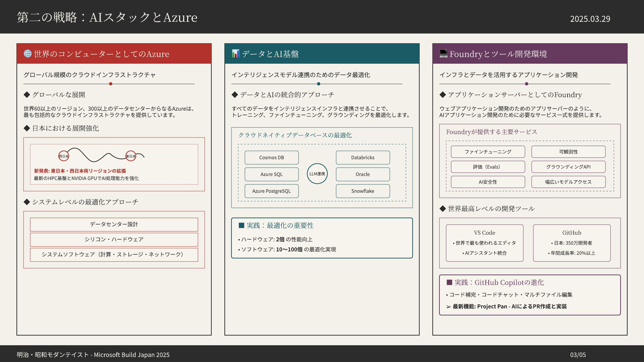Click the ◆ 世界最高レベルの開発ツール heading

(487, 209)
